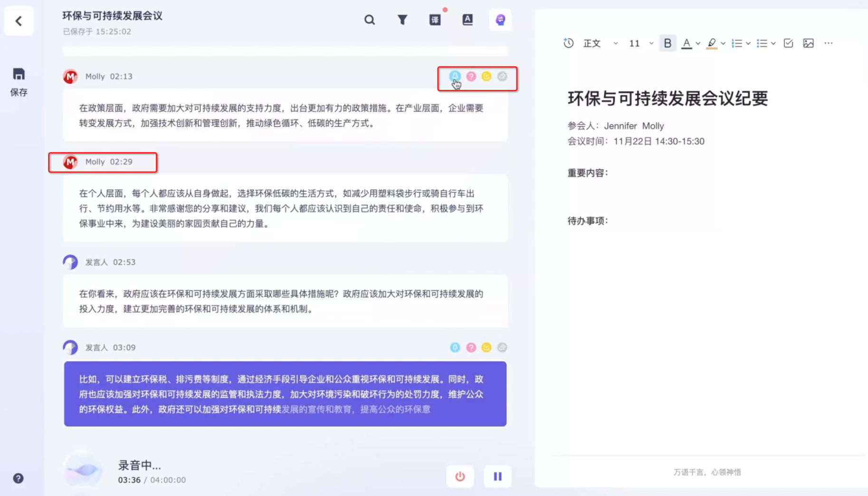Mark 03:09 segment with pink question icon
Screen dimensions: 868x496
coord(471,348)
